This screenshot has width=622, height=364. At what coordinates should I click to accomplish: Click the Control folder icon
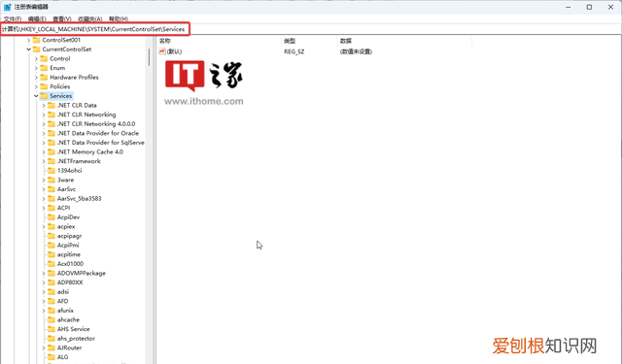click(x=44, y=58)
